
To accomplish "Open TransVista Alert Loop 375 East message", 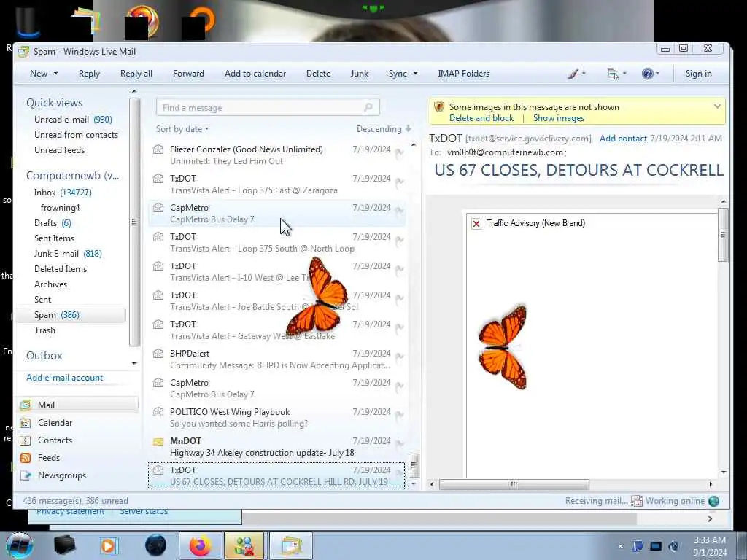I will (x=276, y=184).
